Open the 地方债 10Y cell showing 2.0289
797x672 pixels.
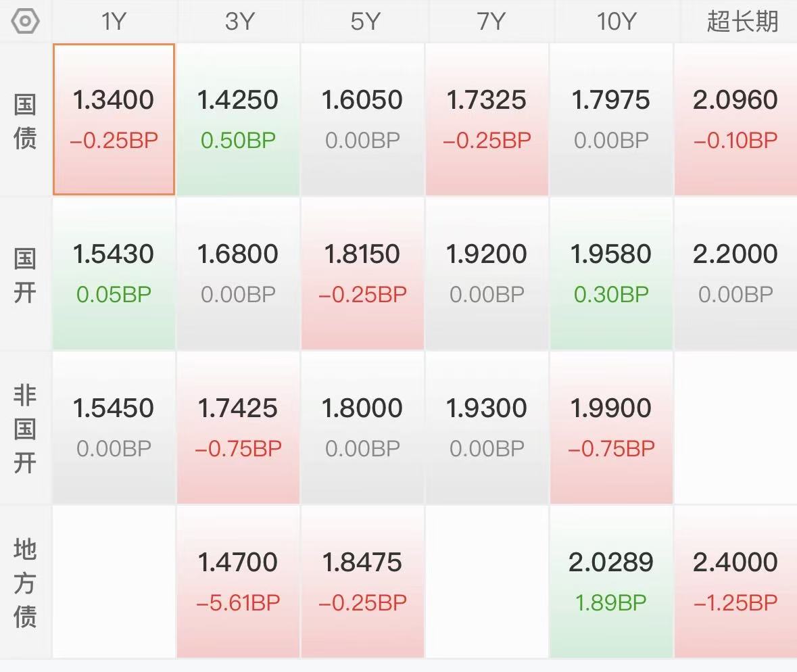click(612, 581)
